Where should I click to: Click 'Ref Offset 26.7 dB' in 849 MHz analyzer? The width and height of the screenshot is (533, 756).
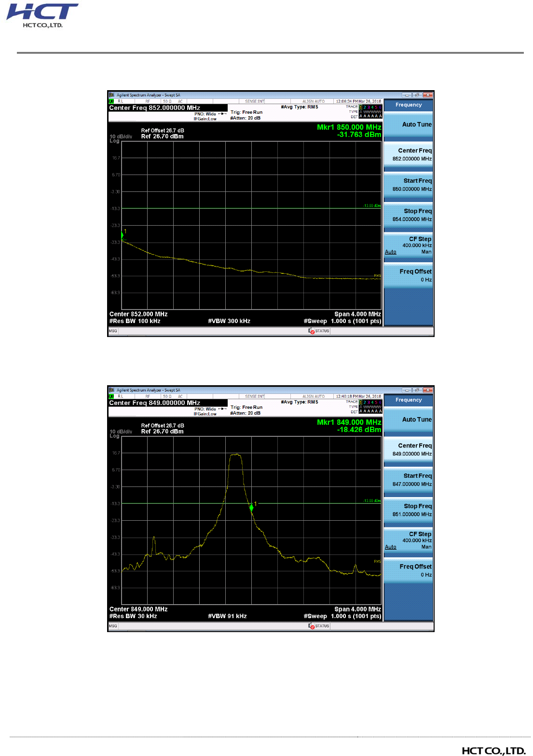coord(163,426)
